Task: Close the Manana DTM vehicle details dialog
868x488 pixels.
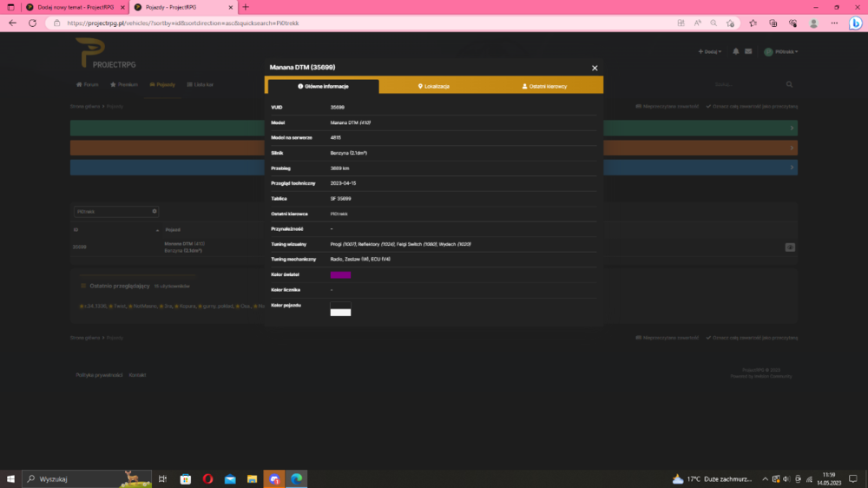Action: (595, 68)
